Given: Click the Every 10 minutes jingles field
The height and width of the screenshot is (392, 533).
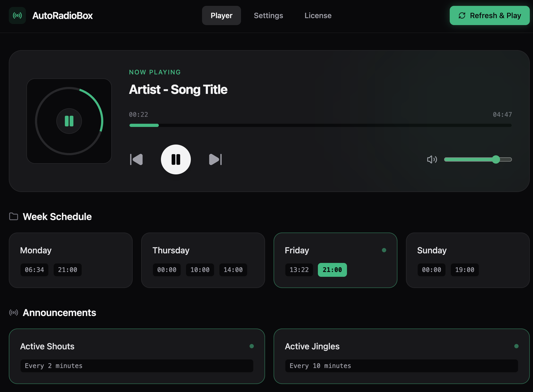Looking at the screenshot, I should 401,366.
